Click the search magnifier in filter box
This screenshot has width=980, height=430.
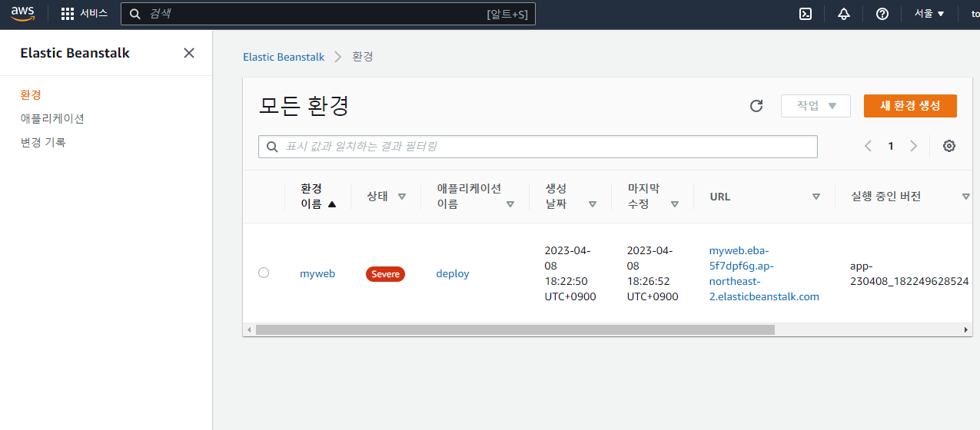pos(272,147)
